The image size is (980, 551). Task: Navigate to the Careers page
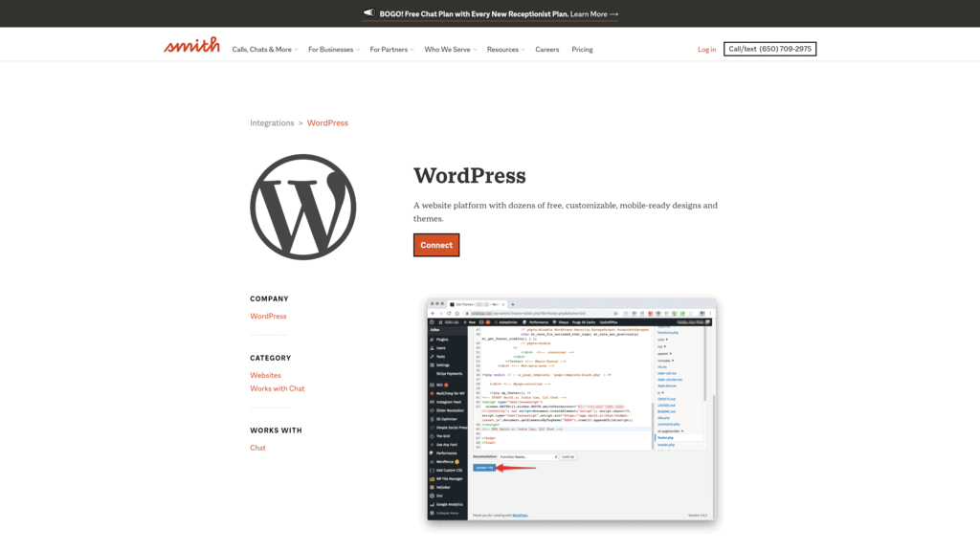tap(546, 50)
